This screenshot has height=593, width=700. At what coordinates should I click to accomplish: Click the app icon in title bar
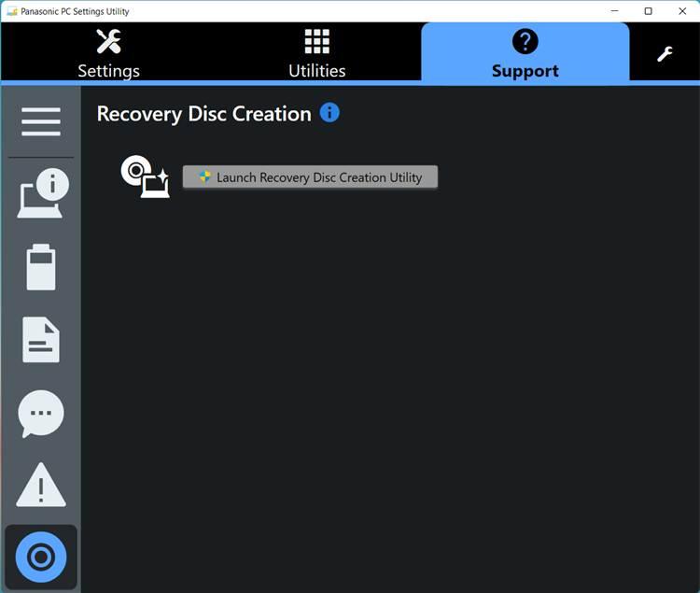[x=12, y=11]
